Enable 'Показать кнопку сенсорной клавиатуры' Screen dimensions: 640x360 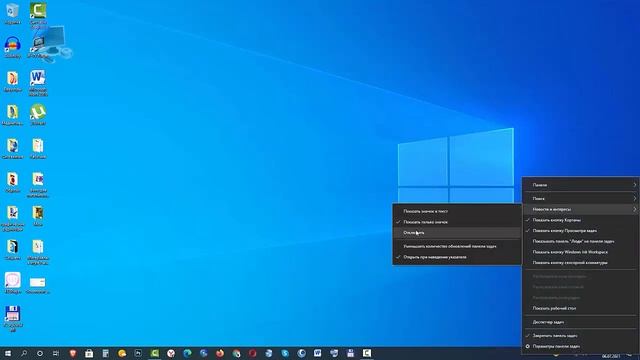tap(580, 262)
